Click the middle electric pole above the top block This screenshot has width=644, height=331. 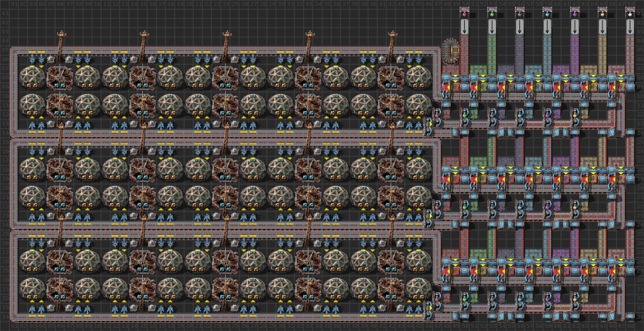coord(226,46)
